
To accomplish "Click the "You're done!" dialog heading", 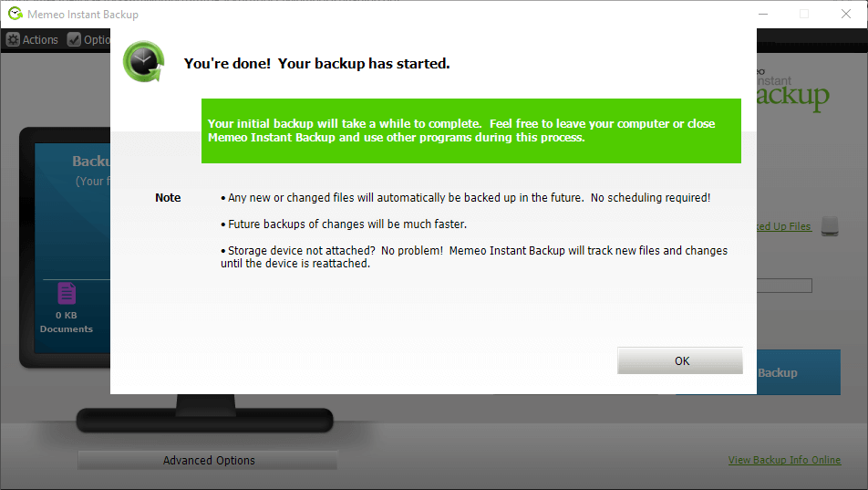I will coord(316,64).
